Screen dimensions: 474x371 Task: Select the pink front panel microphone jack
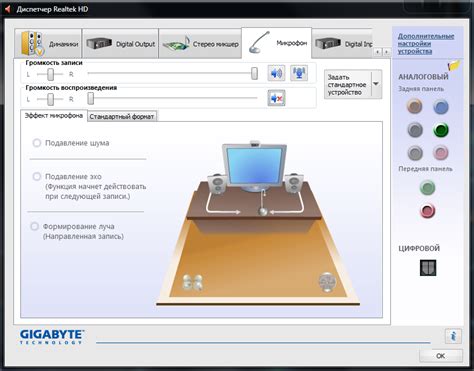pos(427,211)
